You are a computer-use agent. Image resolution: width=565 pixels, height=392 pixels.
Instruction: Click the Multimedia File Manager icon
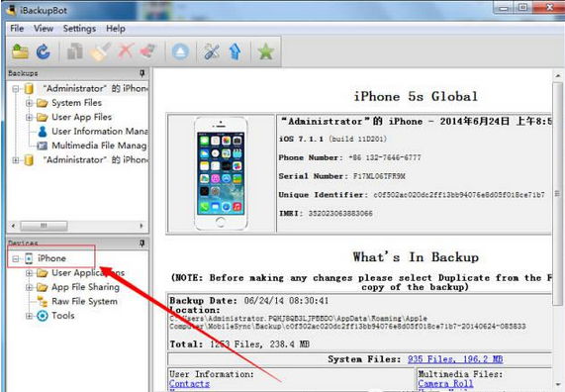point(43,146)
